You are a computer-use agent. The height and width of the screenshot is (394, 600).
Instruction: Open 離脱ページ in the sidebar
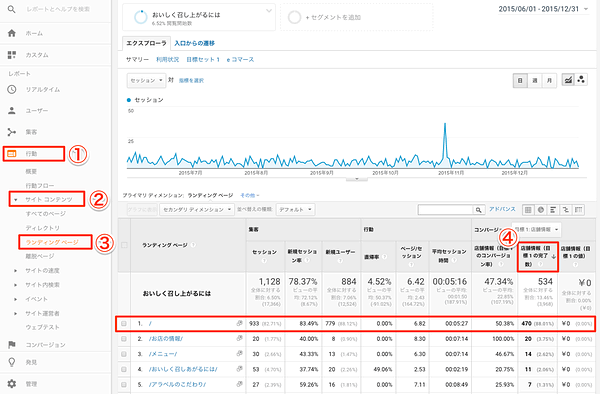coord(40,256)
